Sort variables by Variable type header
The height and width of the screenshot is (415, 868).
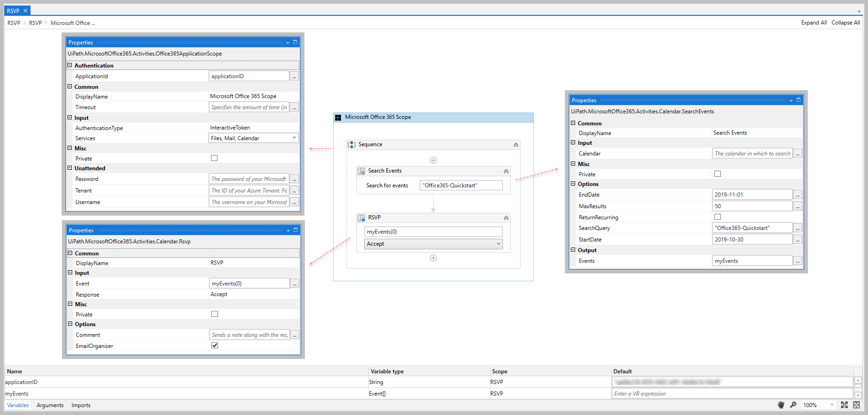click(x=429, y=372)
